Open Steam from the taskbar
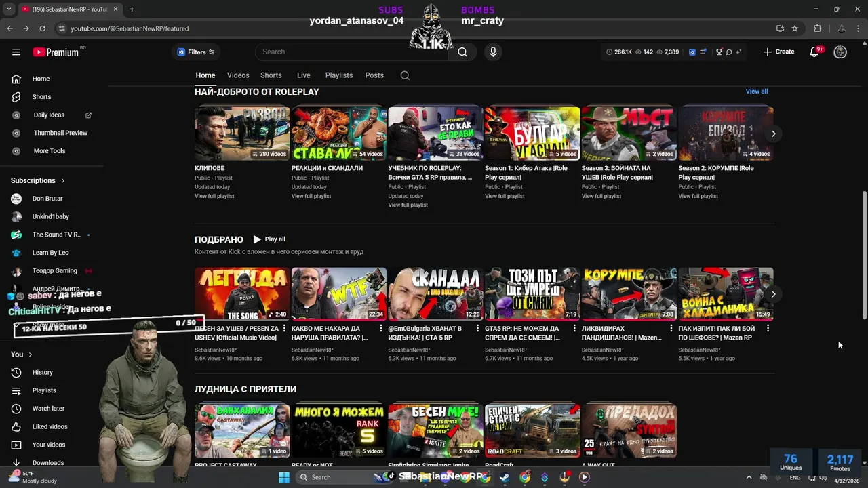 (505, 477)
